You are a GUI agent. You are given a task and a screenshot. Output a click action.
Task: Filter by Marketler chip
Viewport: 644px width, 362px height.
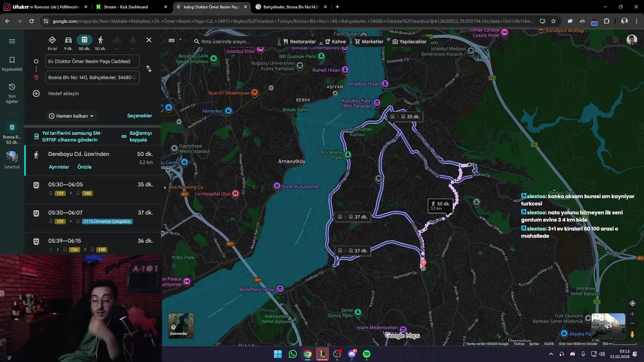tap(369, 42)
